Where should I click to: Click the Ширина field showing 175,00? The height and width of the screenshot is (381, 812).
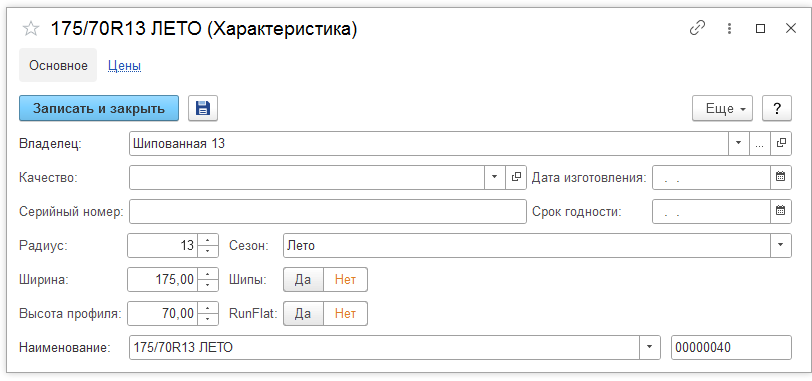[163, 280]
